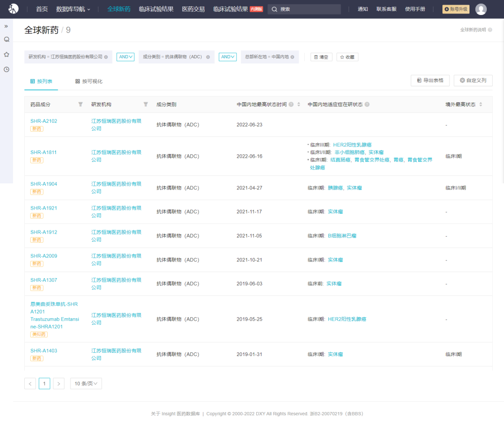
Task: Click the user avatar icon
Action: coord(481,9)
